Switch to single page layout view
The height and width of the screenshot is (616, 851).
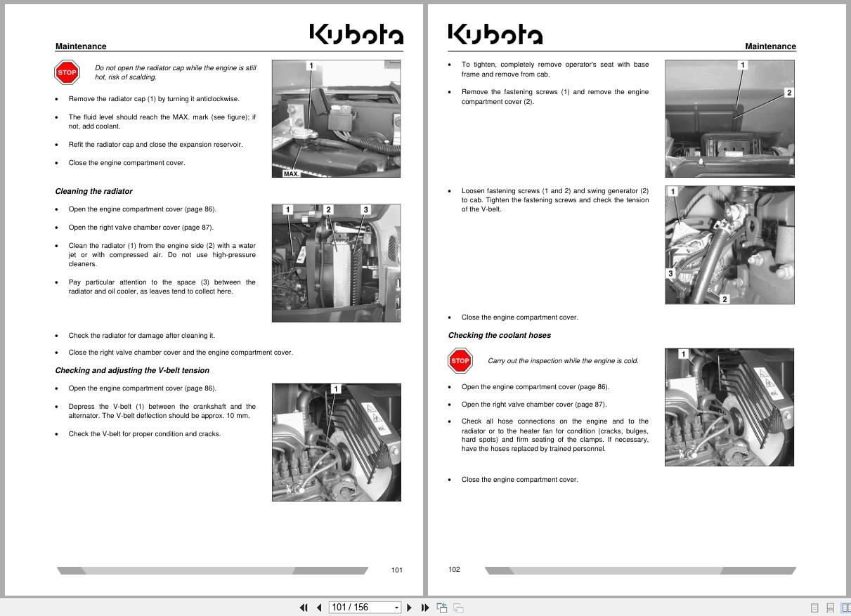814,607
